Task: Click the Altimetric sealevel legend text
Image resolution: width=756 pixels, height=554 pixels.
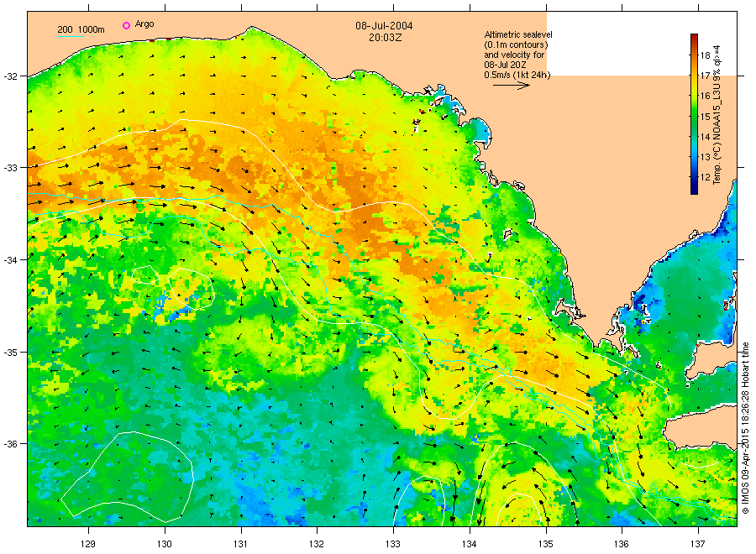Action: pos(517,34)
